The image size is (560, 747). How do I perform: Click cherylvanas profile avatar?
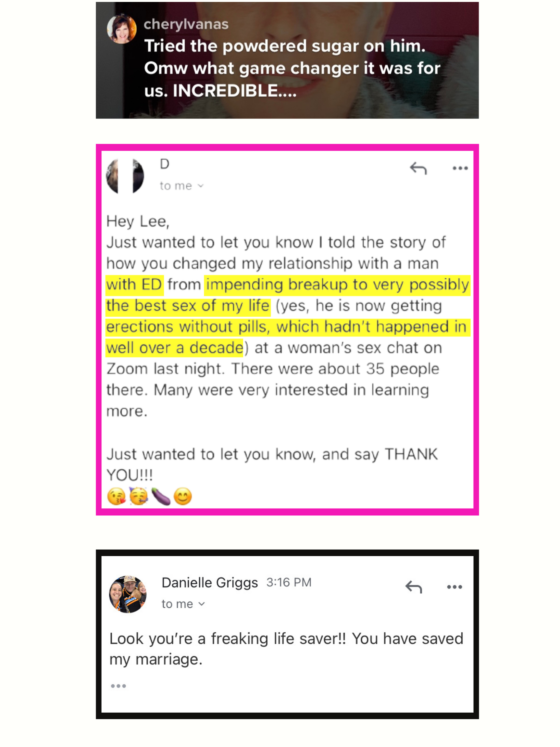pyautogui.click(x=121, y=29)
